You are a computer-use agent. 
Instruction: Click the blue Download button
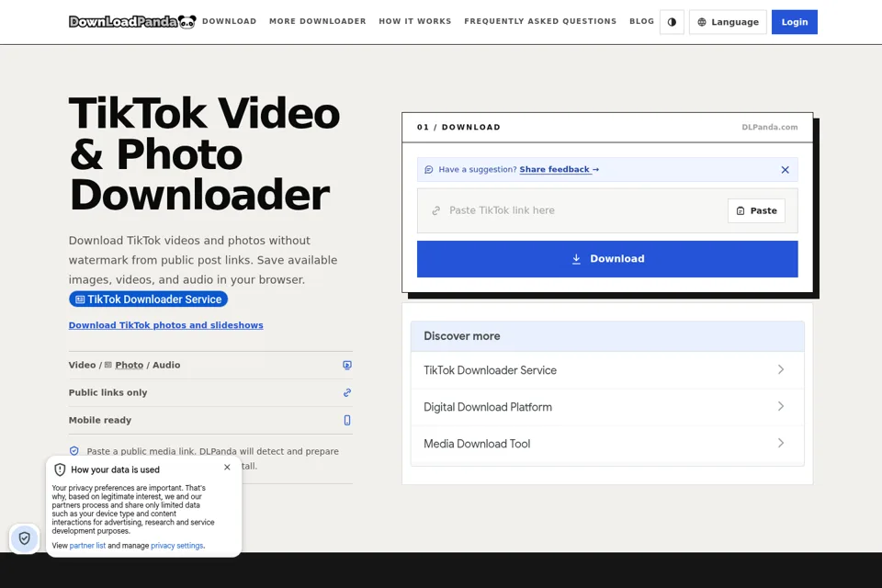pyautogui.click(x=607, y=259)
